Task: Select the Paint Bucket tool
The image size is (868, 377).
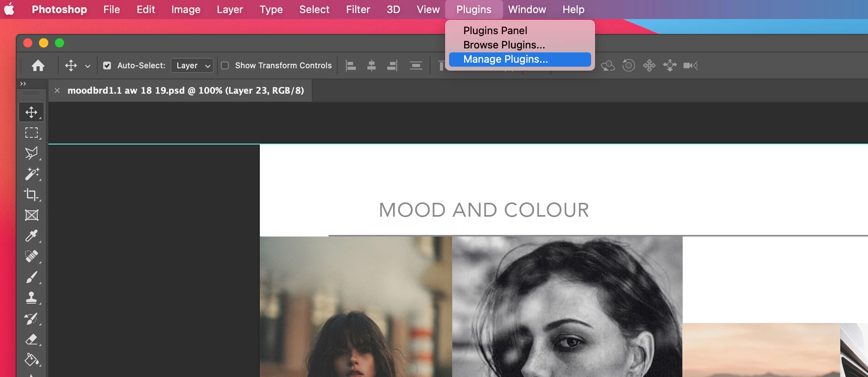Action: pos(31,360)
